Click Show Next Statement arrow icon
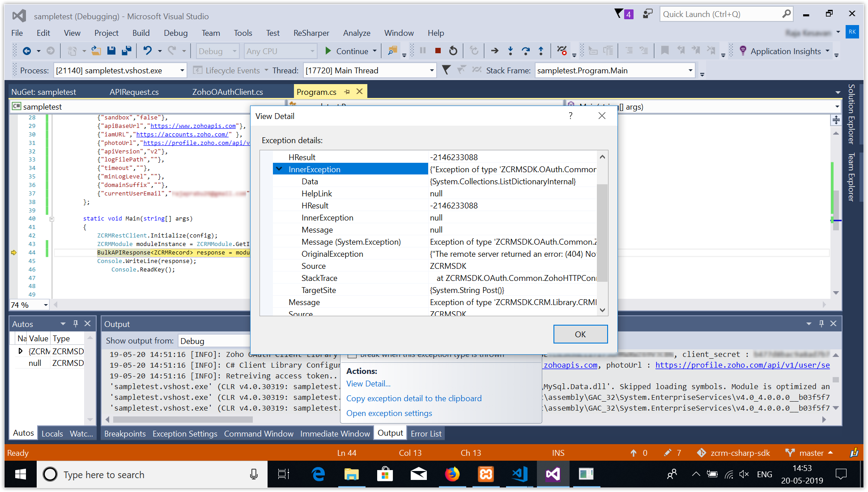Image resolution: width=868 pixels, height=492 pixels. pyautogui.click(x=494, y=51)
